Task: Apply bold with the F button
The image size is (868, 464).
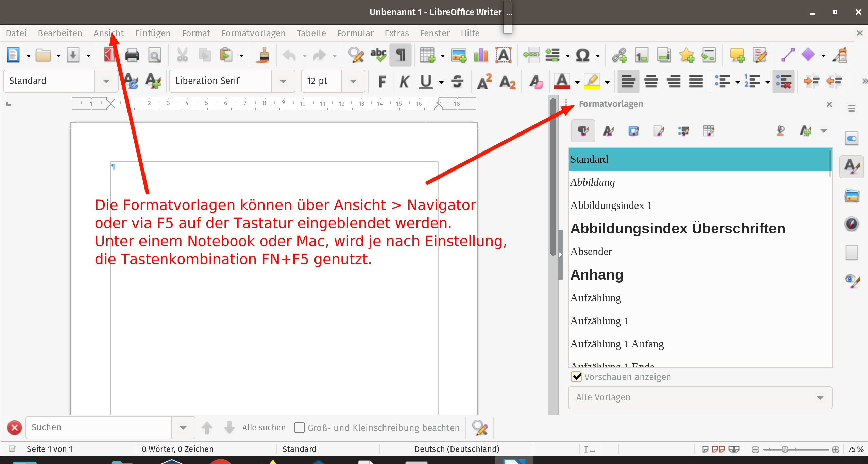Action: 382,82
